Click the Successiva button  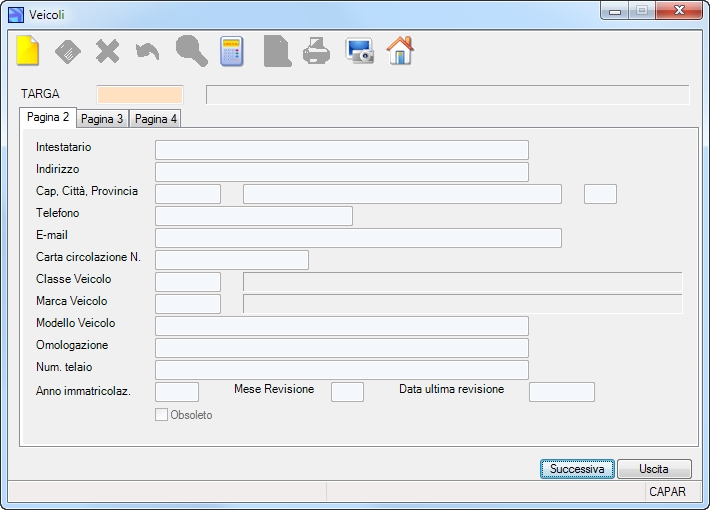click(x=577, y=469)
